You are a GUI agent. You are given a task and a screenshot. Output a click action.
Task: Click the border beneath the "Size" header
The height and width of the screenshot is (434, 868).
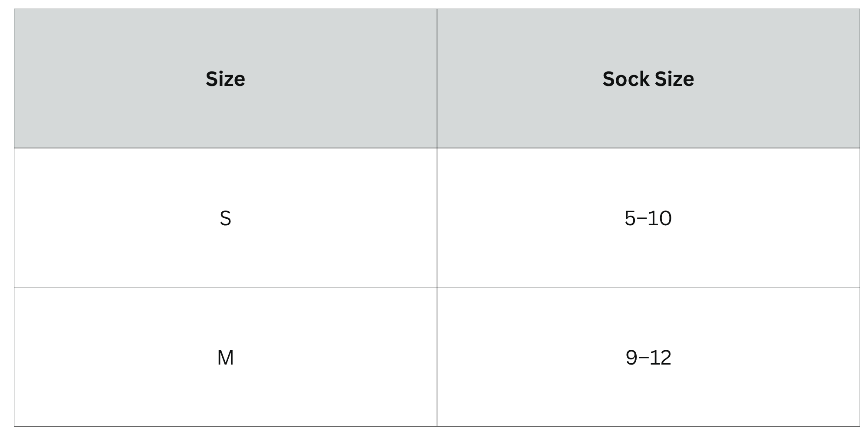coord(225,148)
